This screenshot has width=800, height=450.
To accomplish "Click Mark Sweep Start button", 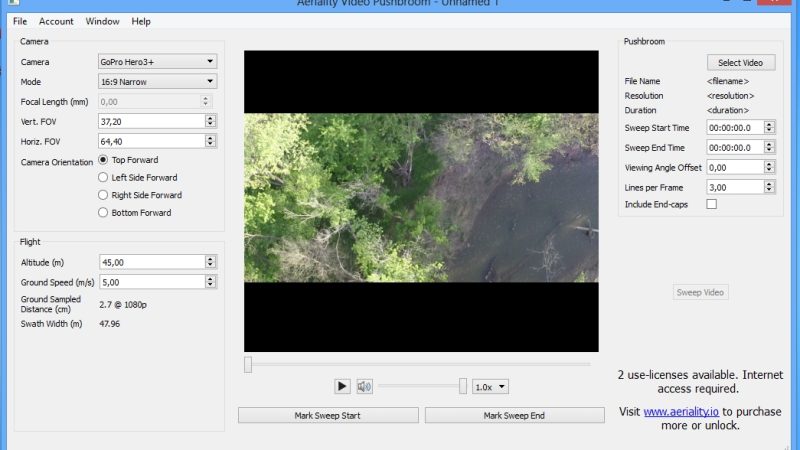I will coord(328,415).
